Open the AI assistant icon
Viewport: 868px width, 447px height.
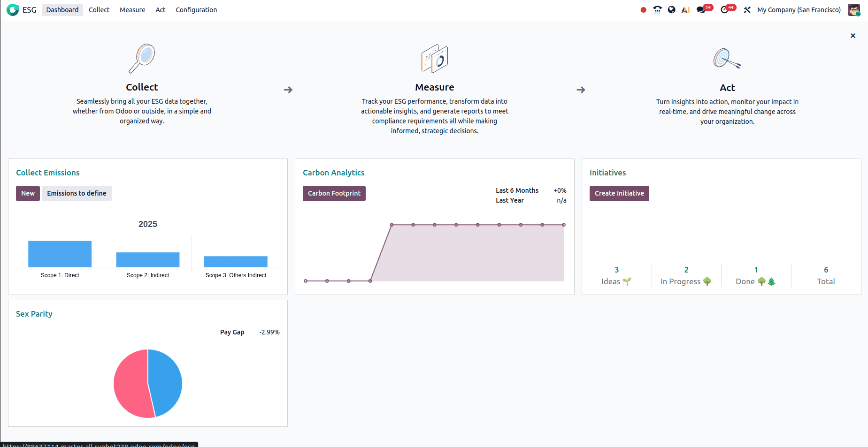(x=685, y=10)
